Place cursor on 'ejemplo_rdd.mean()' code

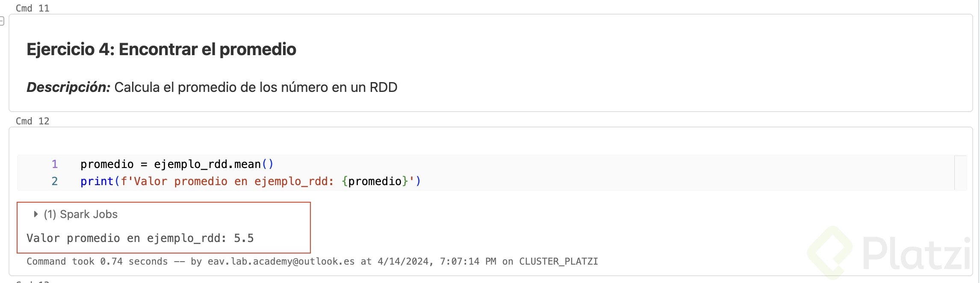(213, 164)
